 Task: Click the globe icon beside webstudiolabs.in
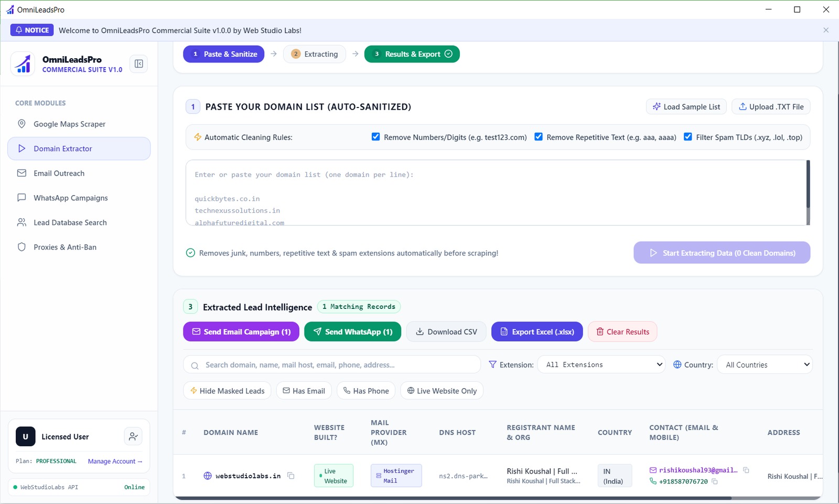click(208, 476)
